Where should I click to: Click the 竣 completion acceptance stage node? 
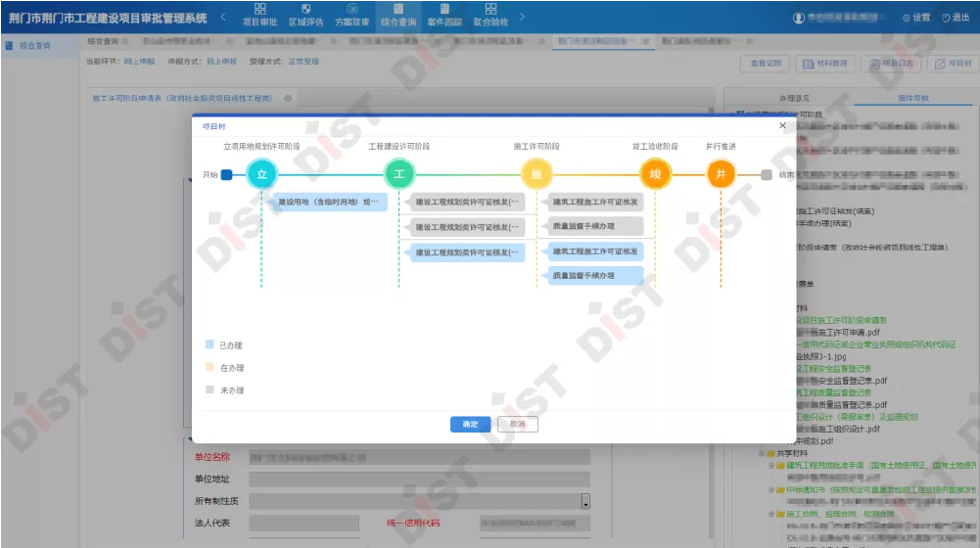tap(655, 174)
